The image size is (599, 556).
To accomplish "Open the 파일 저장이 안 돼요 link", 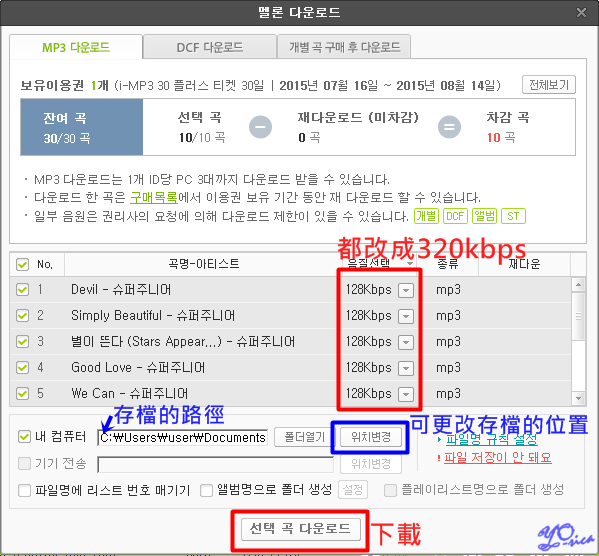I will (x=498, y=457).
